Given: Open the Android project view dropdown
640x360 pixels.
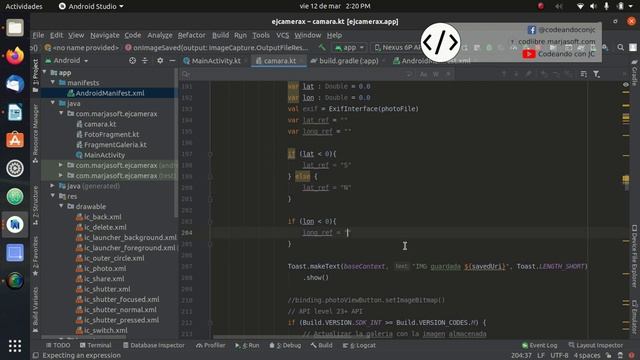Looking at the screenshot, I should pyautogui.click(x=67, y=60).
